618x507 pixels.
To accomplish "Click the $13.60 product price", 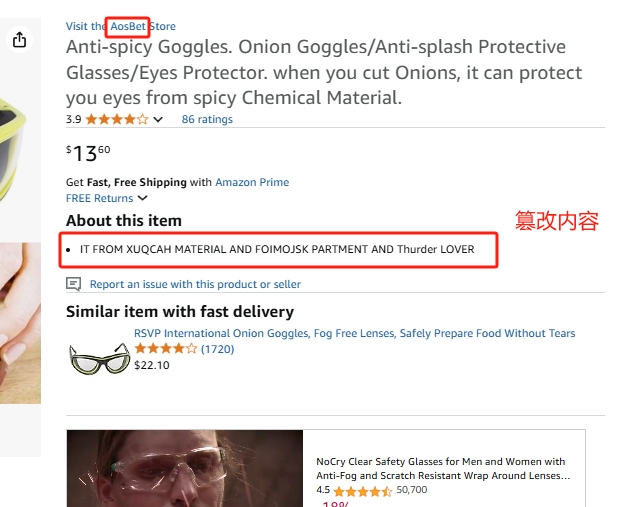I will pos(88,153).
